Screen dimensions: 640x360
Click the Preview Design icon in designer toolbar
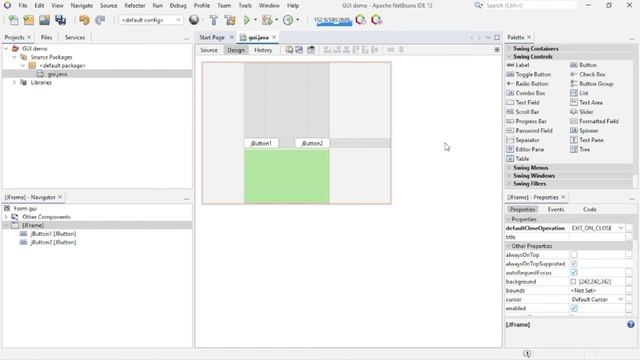pos(311,50)
